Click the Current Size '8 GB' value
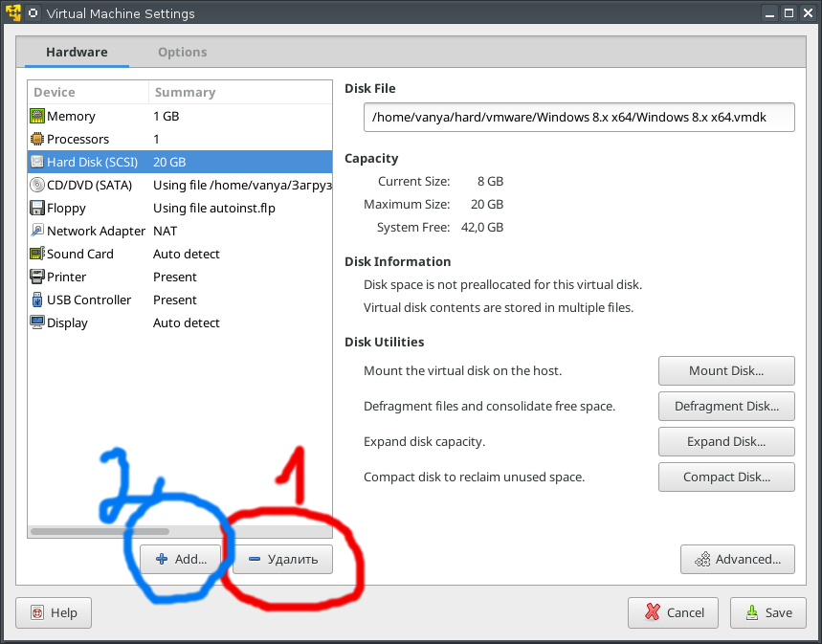Screen dimensions: 822x644 click(490, 182)
